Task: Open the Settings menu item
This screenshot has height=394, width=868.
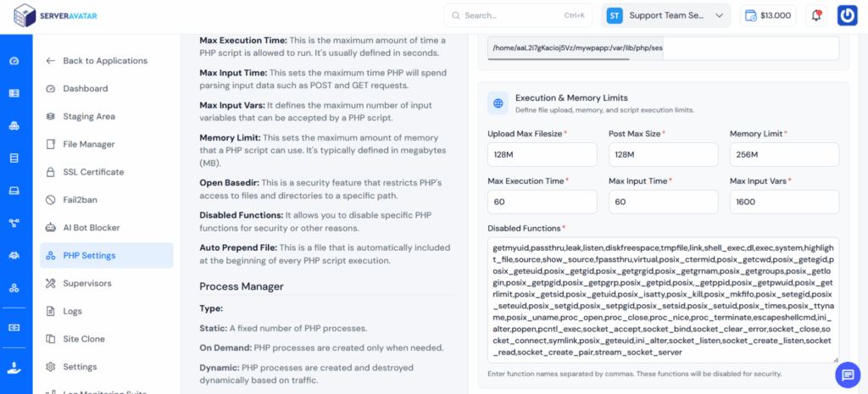Action: (107, 367)
